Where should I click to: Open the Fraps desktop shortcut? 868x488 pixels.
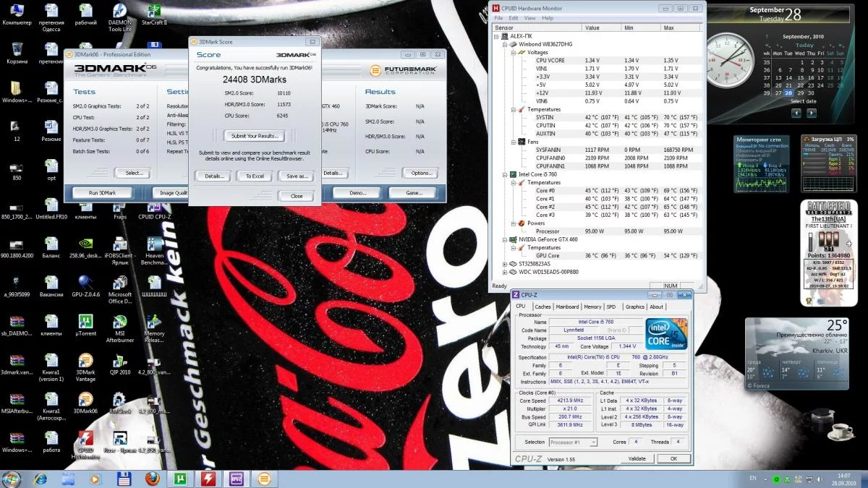point(120,205)
